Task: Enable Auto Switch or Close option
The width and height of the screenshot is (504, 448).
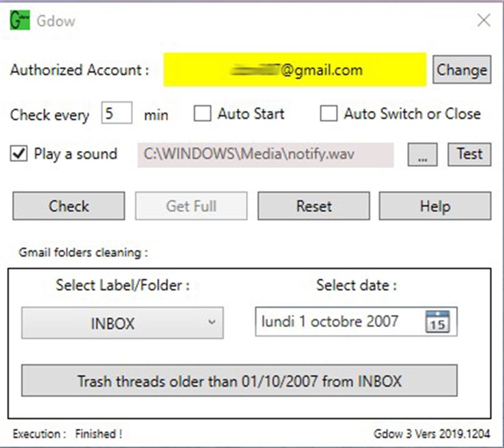Action: tap(329, 114)
